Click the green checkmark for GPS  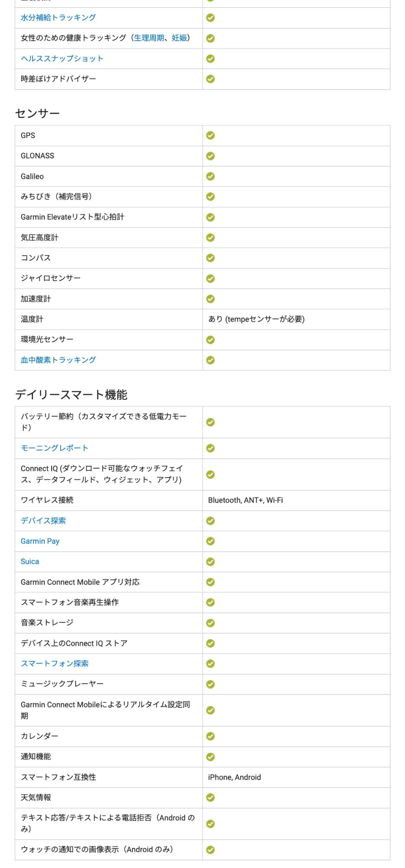click(210, 135)
